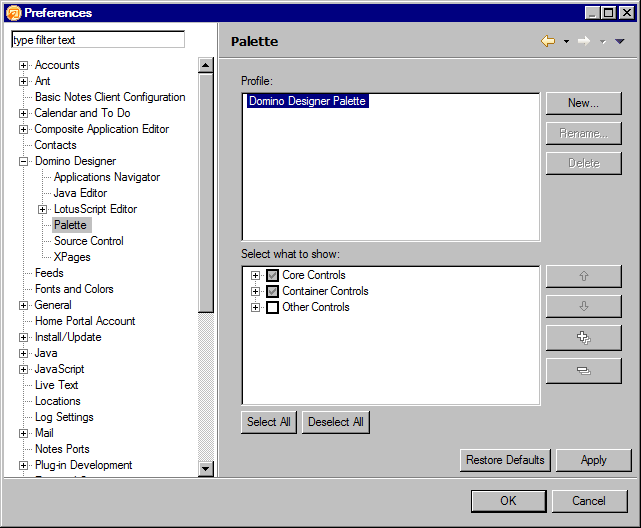641x528 pixels.
Task: Collapse the Domino Designer node
Action: [23, 161]
